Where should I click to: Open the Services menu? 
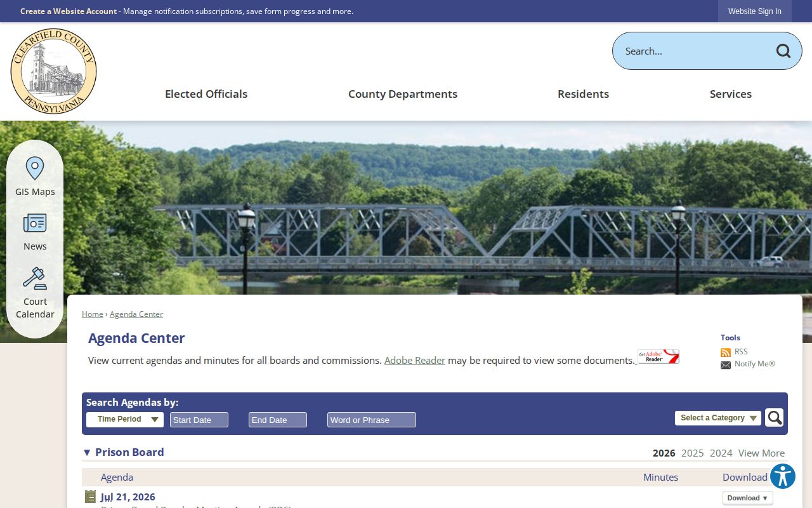(x=731, y=94)
